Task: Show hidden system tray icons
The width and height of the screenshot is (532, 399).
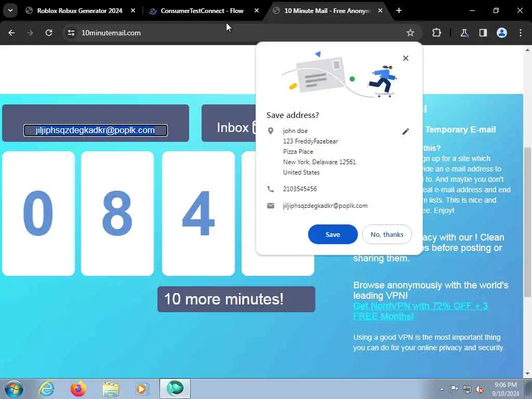Action: click(x=442, y=389)
